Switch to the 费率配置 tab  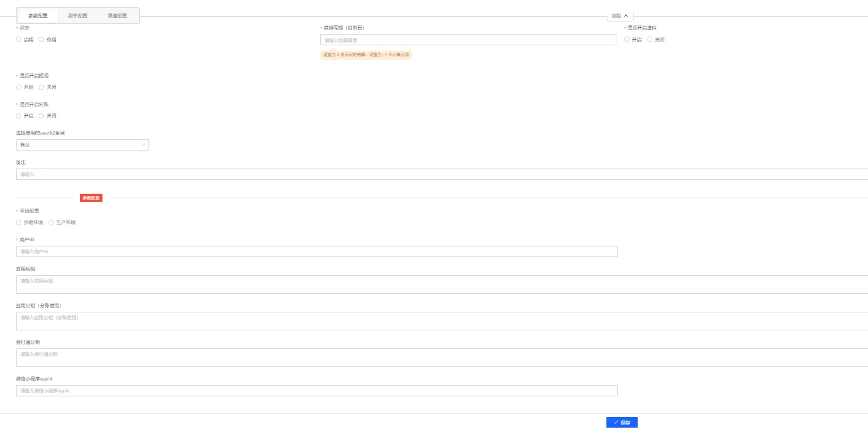[77, 15]
